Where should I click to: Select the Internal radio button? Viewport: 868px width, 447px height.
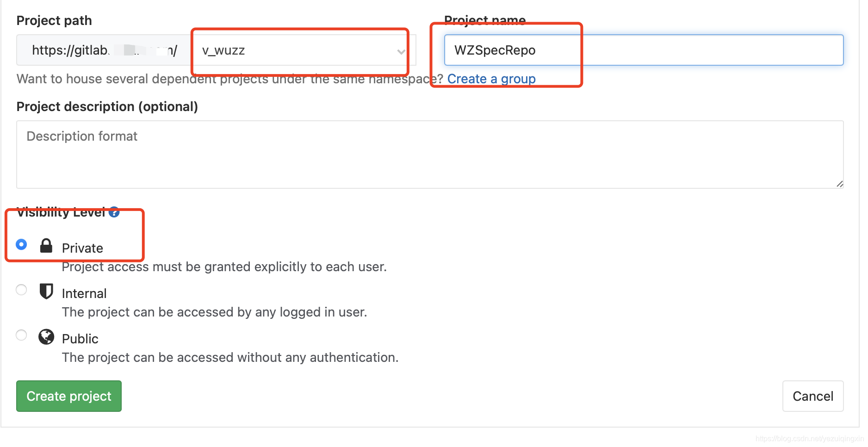(x=21, y=290)
